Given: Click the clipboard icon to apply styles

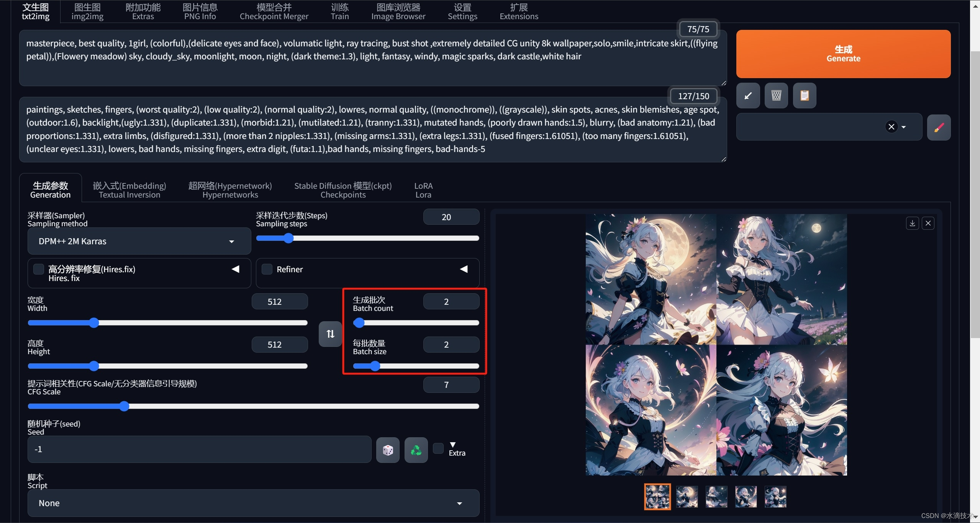Looking at the screenshot, I should tap(805, 95).
